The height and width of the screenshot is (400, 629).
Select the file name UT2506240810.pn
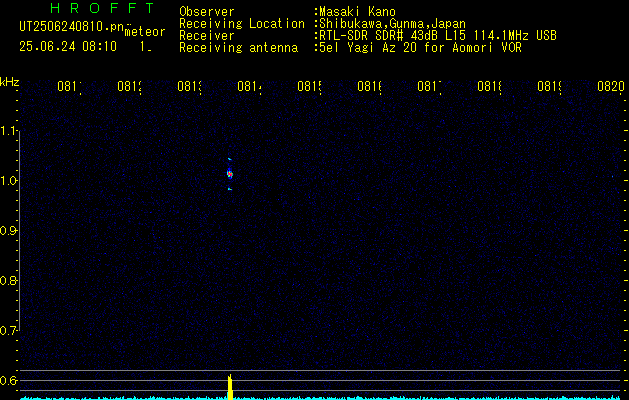tap(71, 27)
